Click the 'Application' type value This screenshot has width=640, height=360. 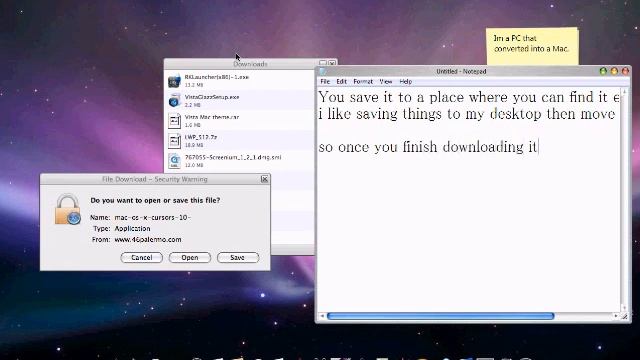(132, 229)
